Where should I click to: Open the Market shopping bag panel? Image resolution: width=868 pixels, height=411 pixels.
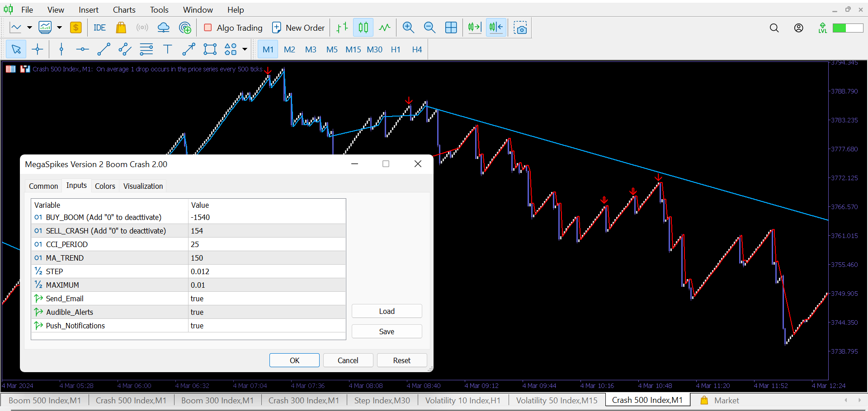(x=121, y=28)
